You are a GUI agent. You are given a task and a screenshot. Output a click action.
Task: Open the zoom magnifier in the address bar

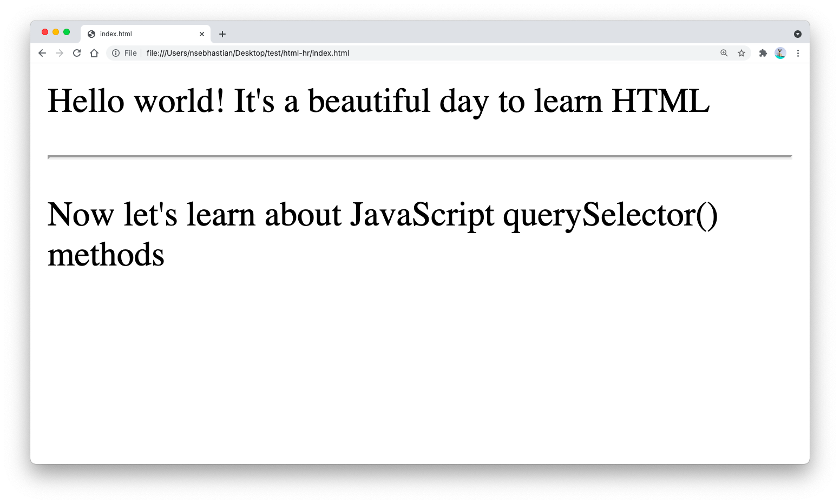(x=724, y=53)
